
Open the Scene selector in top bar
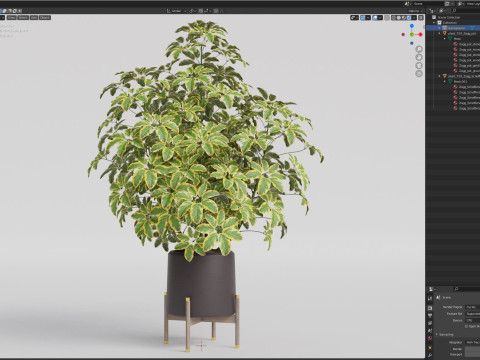pos(408,4)
